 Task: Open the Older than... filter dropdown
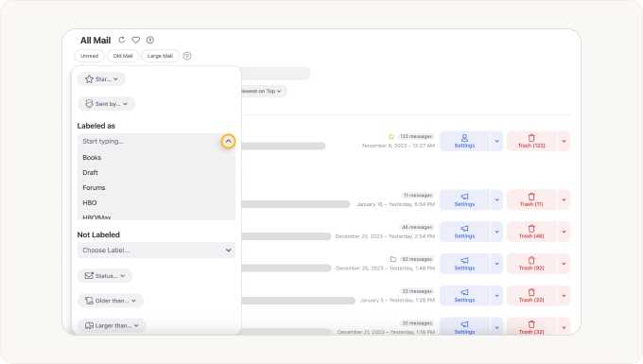pyautogui.click(x=111, y=301)
